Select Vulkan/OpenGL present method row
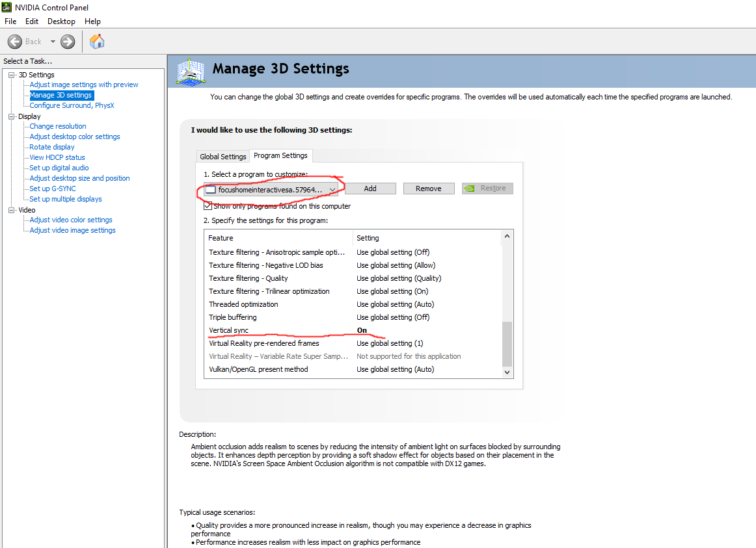756x548 pixels. pyautogui.click(x=353, y=369)
